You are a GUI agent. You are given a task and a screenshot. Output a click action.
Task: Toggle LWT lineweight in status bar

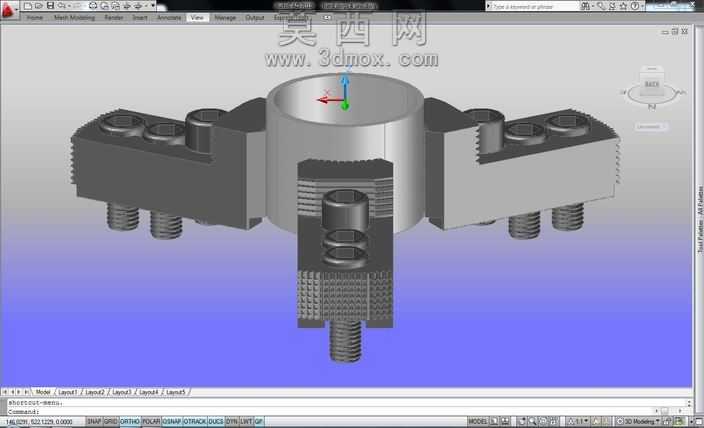pos(246,422)
